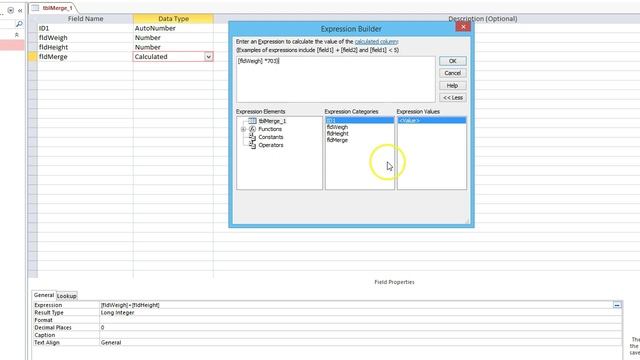Click the Text Align value General
640x360 pixels.
click(361, 342)
